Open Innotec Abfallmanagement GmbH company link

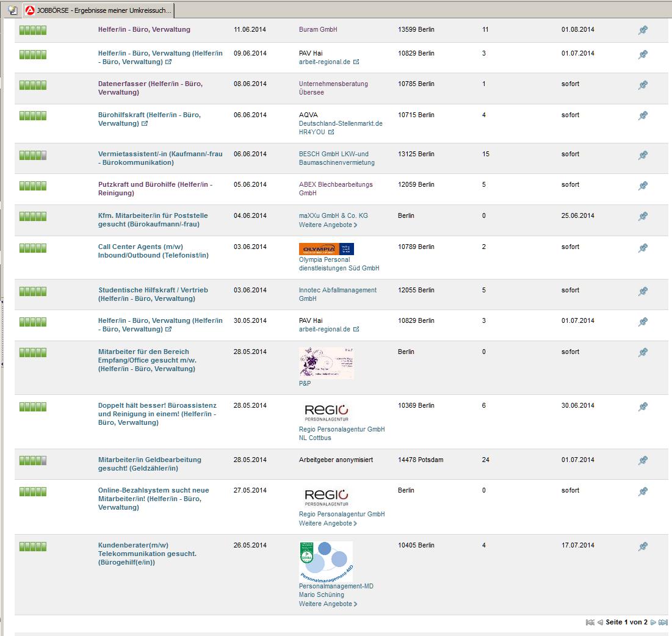coord(338,294)
